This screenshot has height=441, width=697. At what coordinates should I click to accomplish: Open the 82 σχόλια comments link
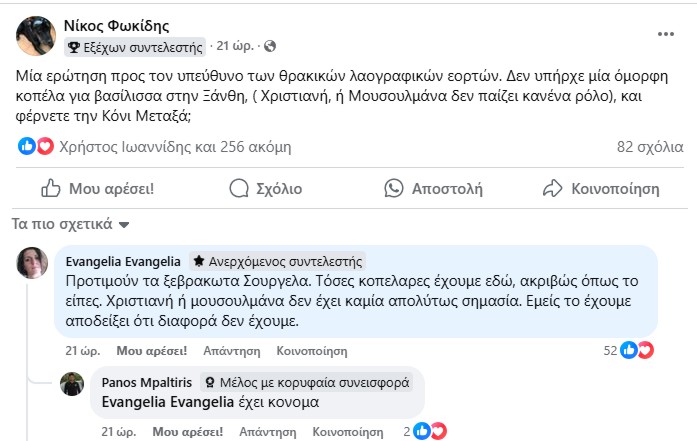649,147
